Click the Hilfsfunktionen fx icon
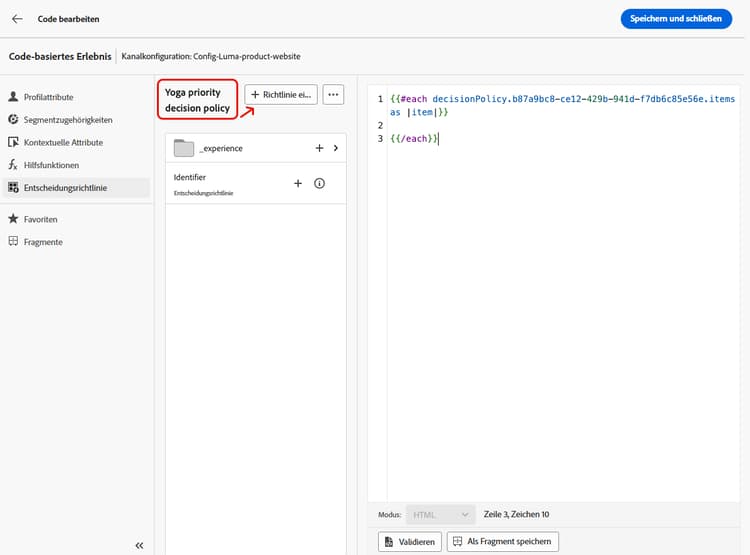 pos(13,165)
